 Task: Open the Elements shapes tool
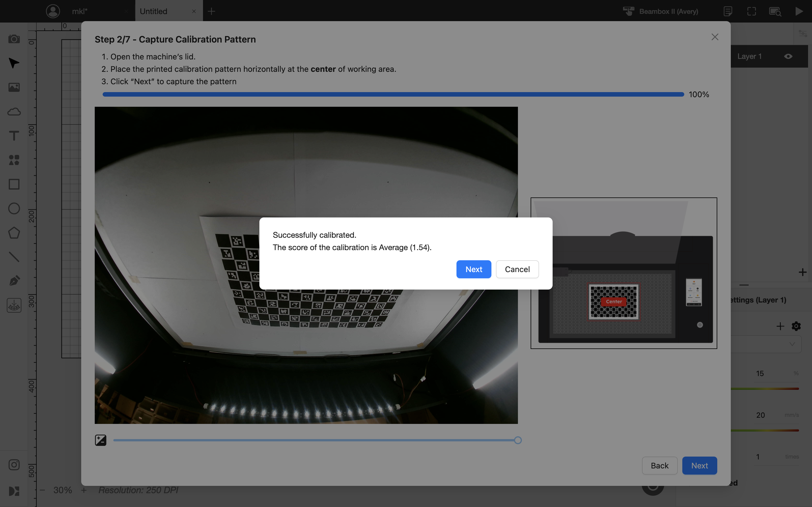(14, 160)
